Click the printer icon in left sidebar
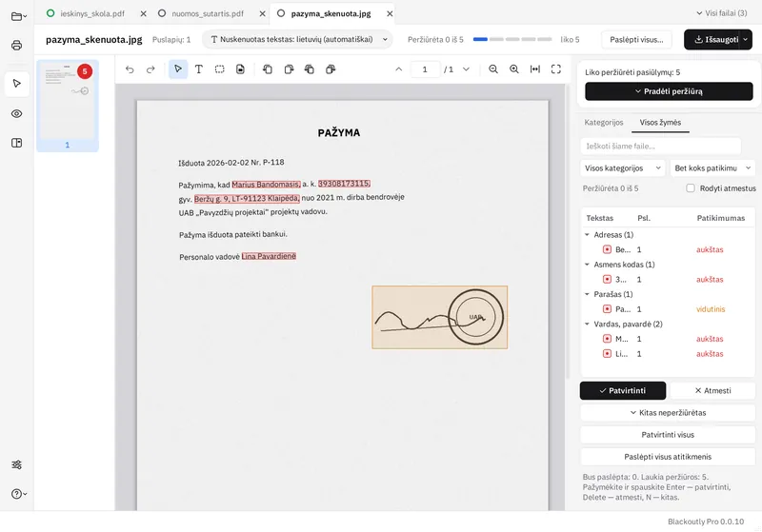 coord(16,46)
